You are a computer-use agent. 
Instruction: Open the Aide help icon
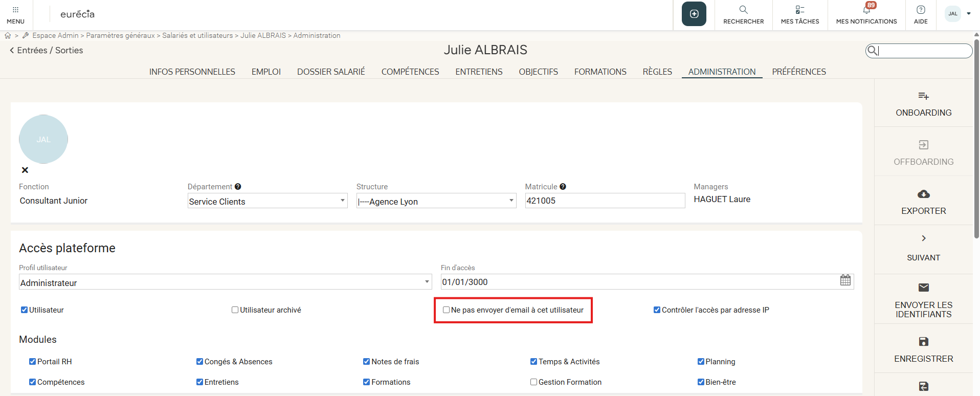tap(921, 10)
